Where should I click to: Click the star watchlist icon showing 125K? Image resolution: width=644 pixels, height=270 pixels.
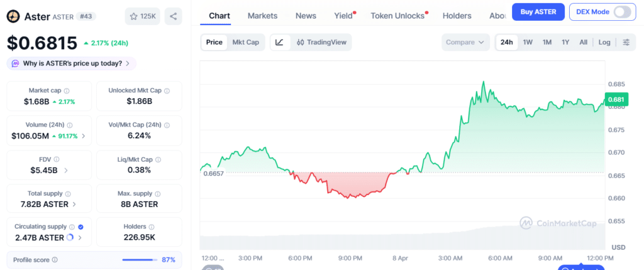point(142,16)
